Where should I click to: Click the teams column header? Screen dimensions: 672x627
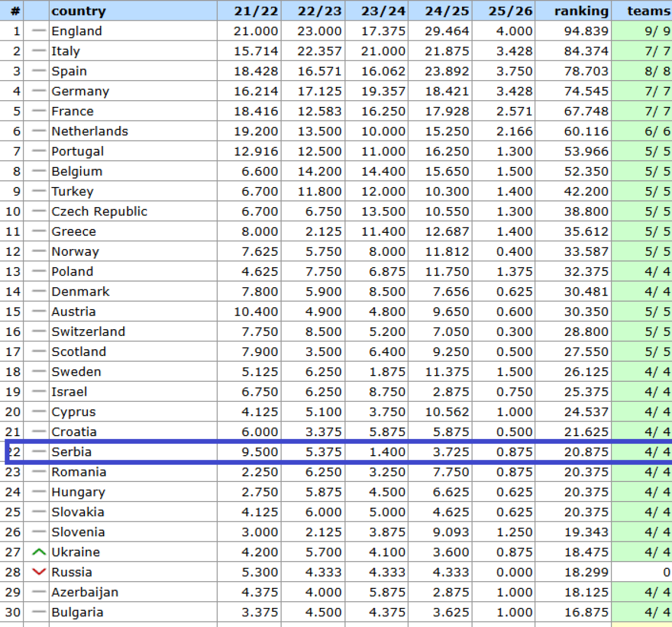pyautogui.click(x=648, y=11)
